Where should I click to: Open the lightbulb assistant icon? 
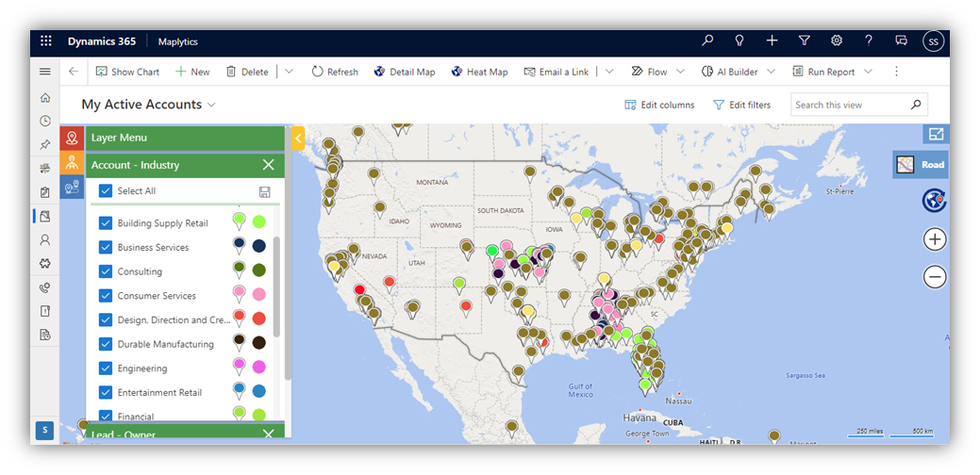click(x=739, y=41)
